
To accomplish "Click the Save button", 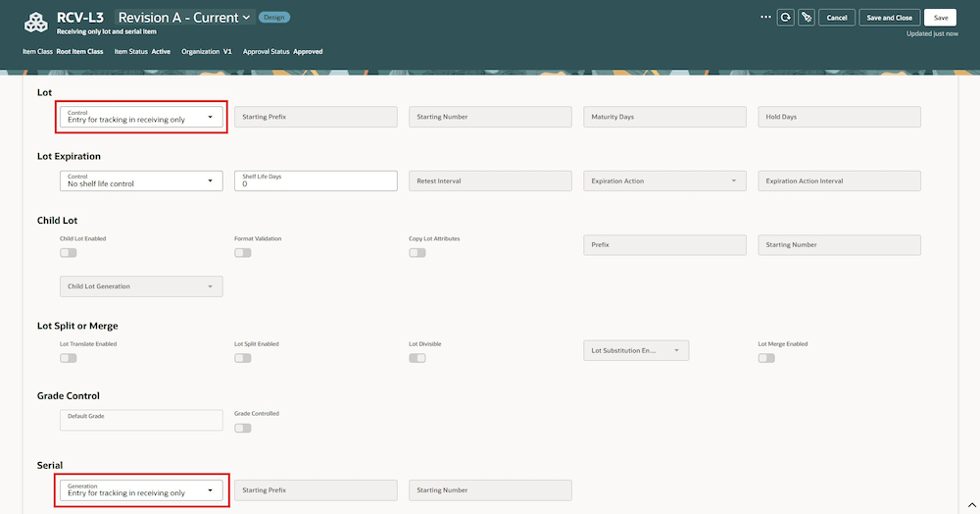I will pyautogui.click(x=941, y=18).
